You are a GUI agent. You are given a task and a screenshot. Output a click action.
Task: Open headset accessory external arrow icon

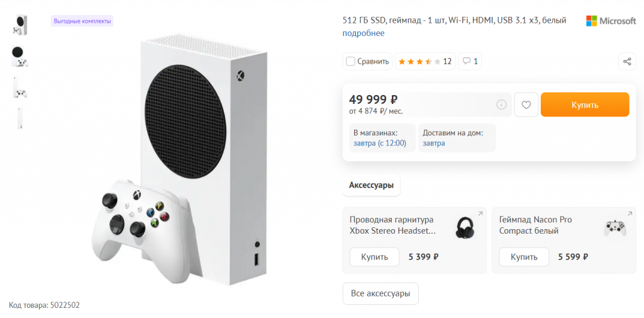tap(480, 214)
